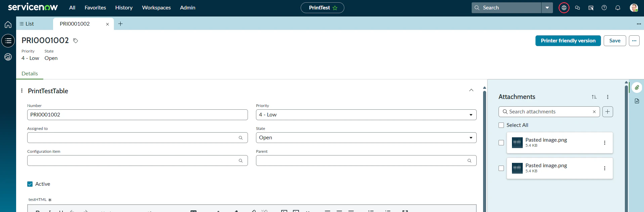Click into the Number field

coord(137,115)
